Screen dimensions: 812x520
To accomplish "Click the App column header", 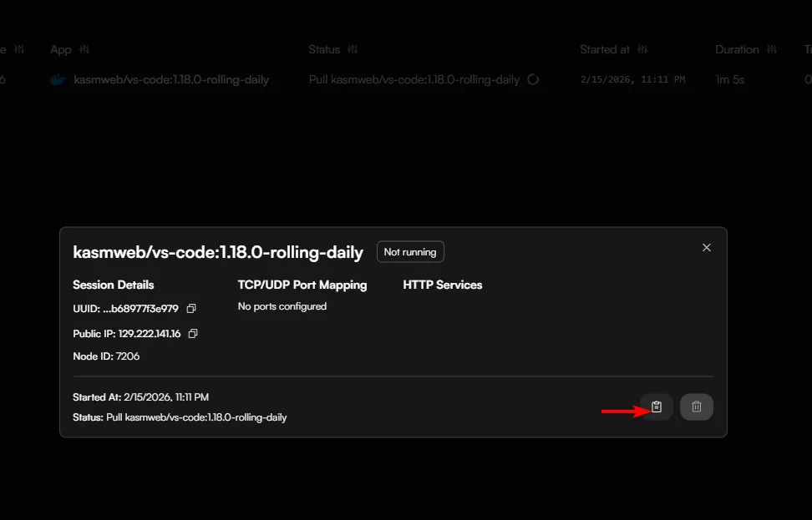I will (x=61, y=50).
